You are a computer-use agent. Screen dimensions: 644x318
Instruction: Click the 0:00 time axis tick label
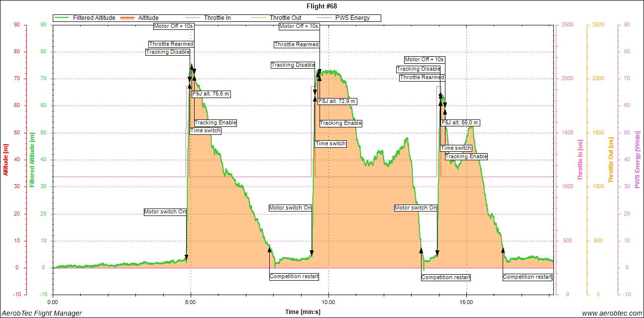52,302
